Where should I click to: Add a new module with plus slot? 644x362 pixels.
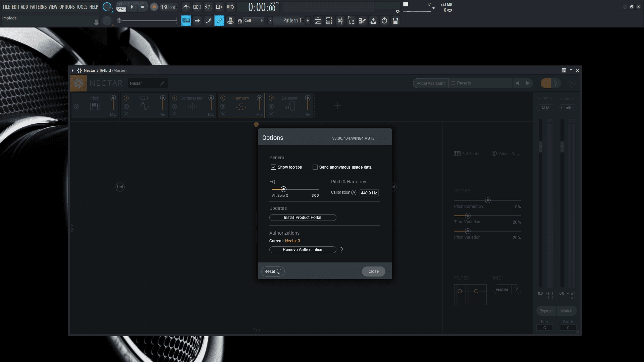[337, 106]
